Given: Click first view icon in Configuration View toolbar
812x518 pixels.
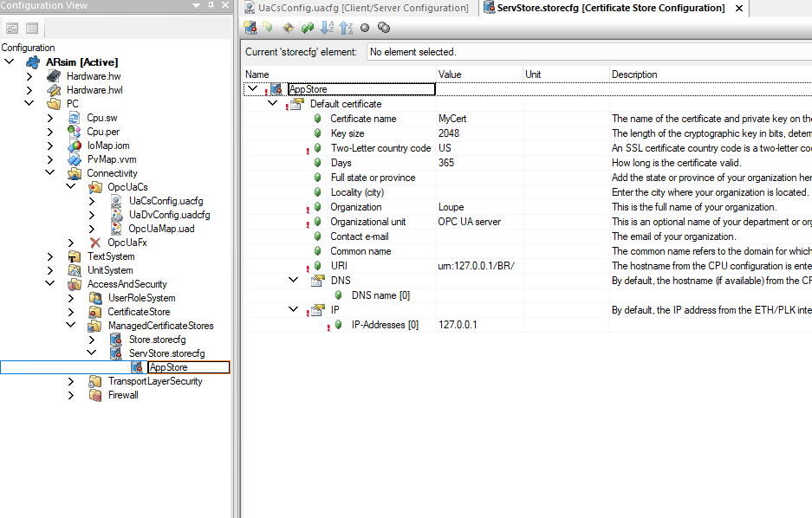Looking at the screenshot, I should click(x=12, y=29).
